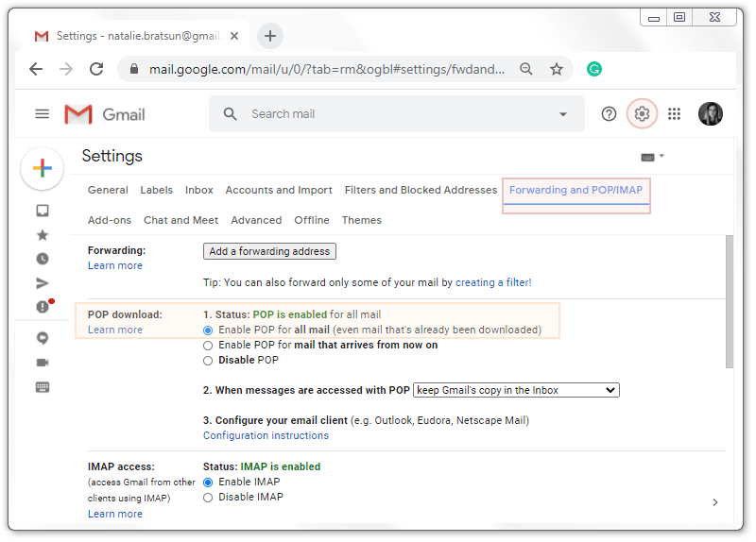Click the settings page vertical scrollbar
The width and height of the screenshot is (756, 542).
[x=730, y=302]
